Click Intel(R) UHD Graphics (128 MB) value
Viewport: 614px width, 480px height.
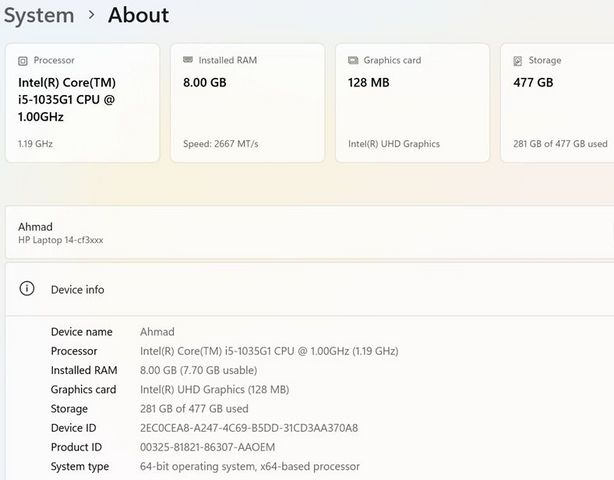click(x=215, y=390)
